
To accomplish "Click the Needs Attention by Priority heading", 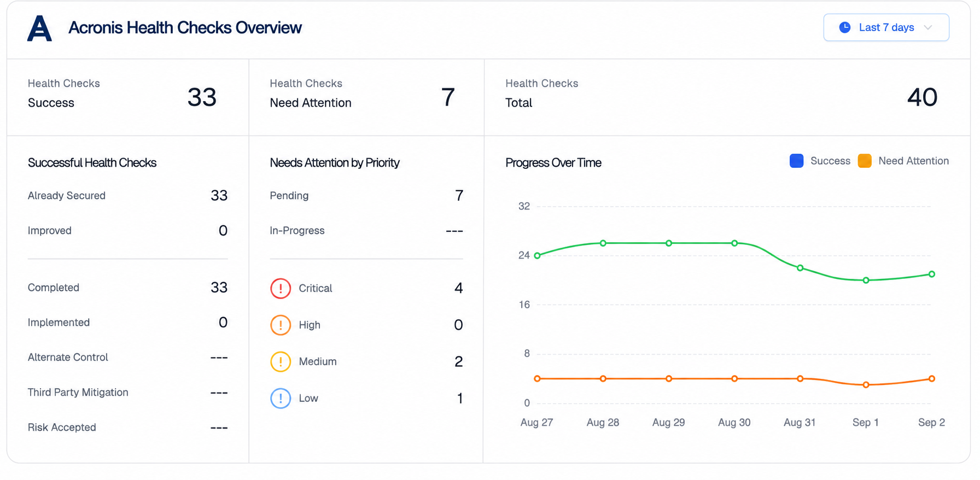I will pyautogui.click(x=335, y=163).
